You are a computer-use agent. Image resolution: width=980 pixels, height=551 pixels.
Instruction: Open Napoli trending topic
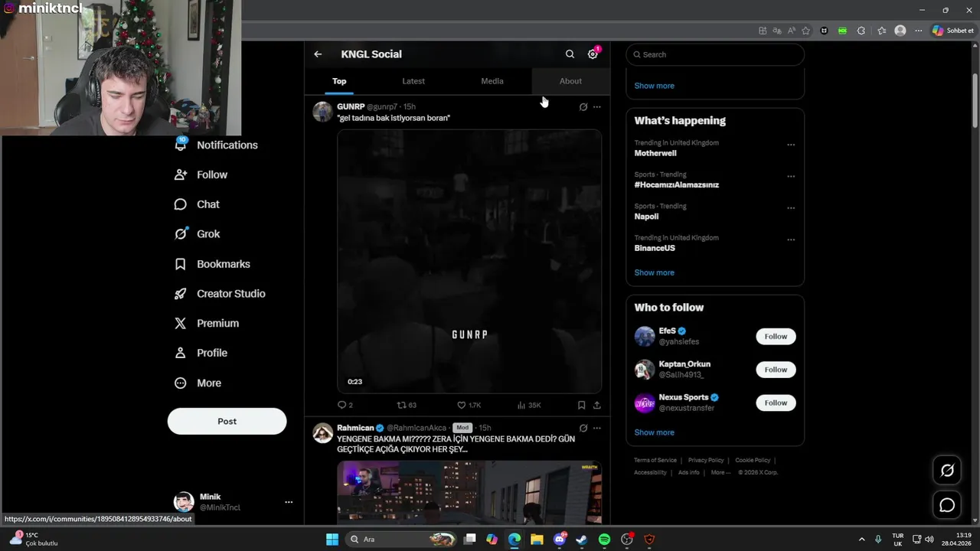646,217
